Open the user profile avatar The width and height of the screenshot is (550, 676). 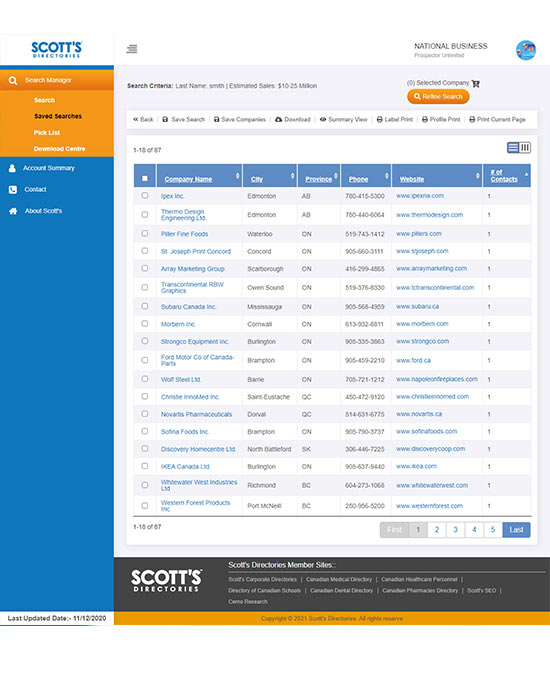pos(526,50)
